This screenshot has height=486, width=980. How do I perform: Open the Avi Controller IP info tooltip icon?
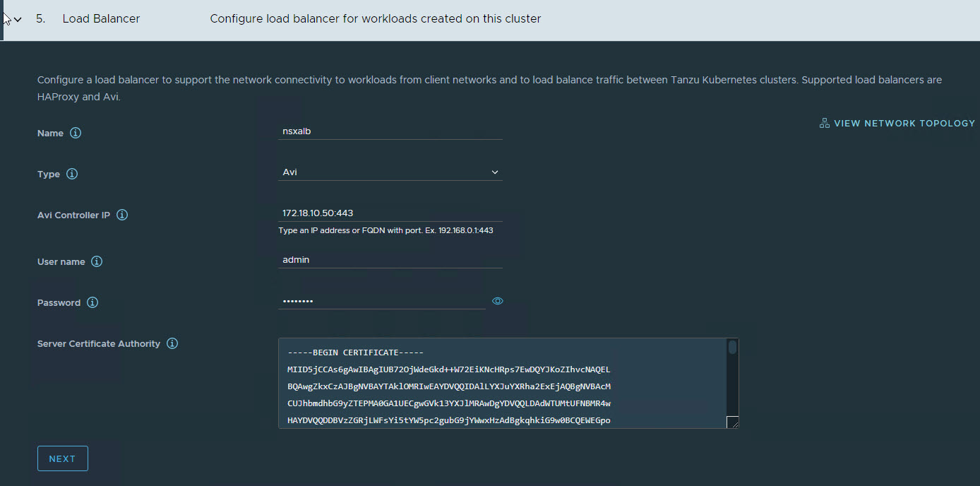pos(122,215)
